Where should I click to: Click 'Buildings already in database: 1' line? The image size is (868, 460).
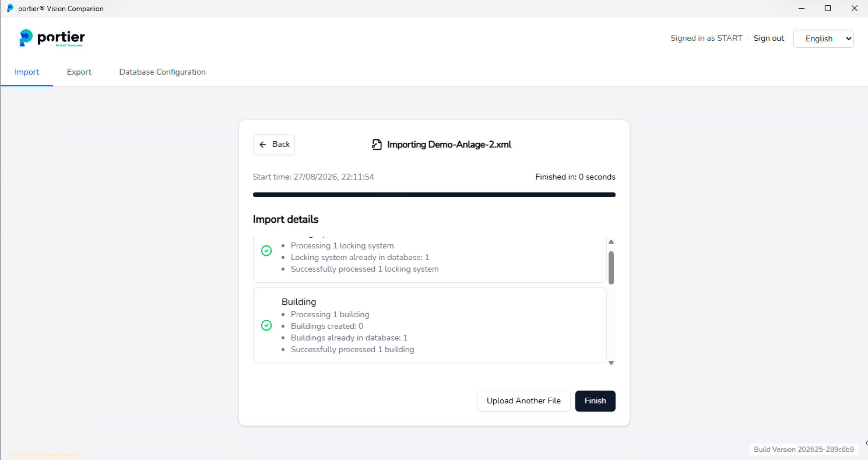(x=349, y=338)
